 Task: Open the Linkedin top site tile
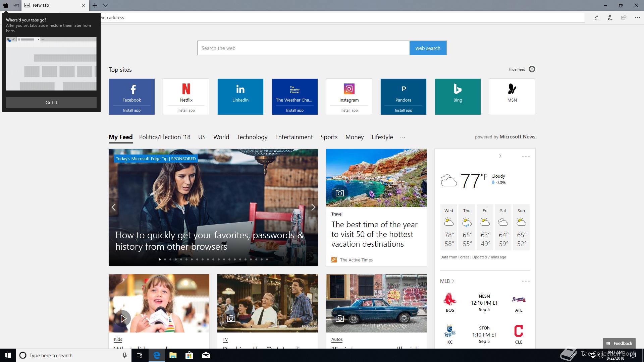pos(240,97)
